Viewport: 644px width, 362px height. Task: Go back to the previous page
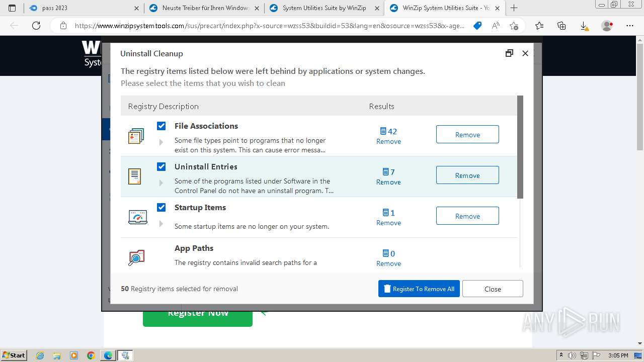(x=15, y=26)
